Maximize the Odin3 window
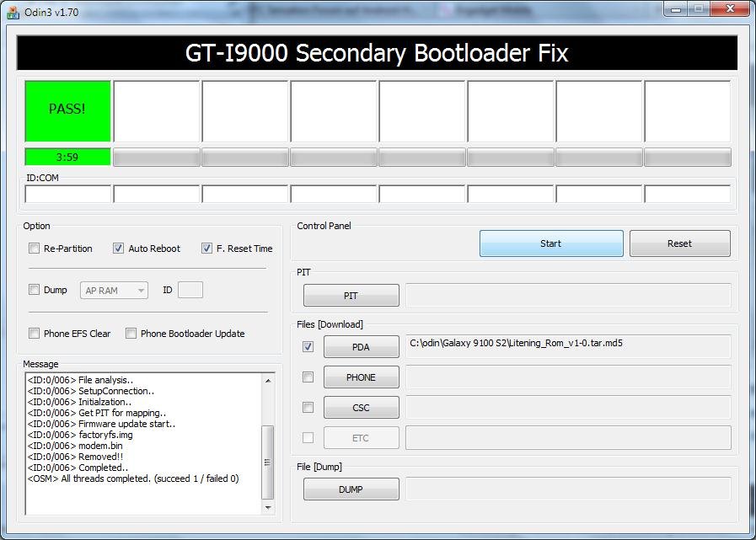 (698, 9)
